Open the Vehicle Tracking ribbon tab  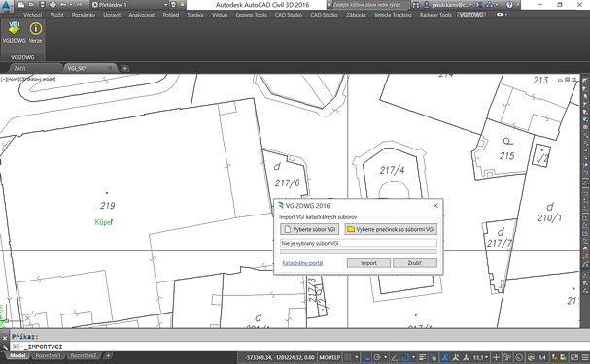pos(393,15)
